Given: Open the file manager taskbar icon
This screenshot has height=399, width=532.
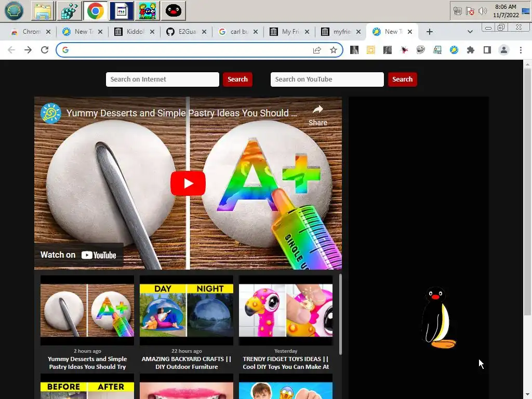Looking at the screenshot, I should coord(43,11).
